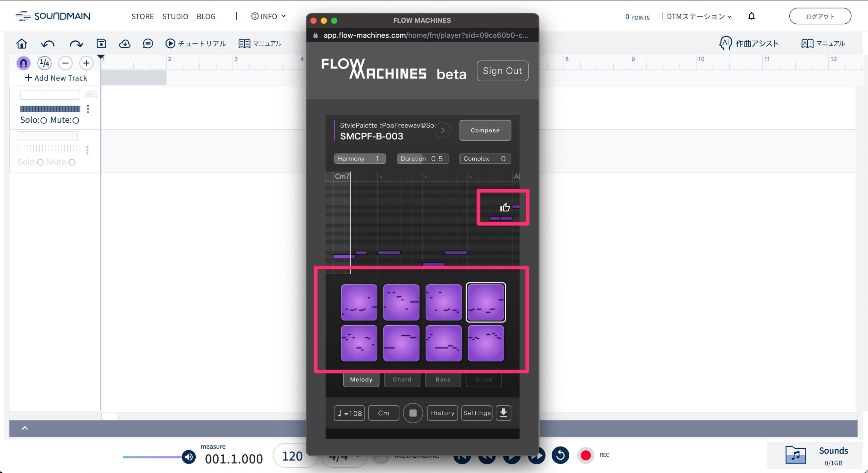
Task: Click the Compose button
Action: (x=485, y=130)
